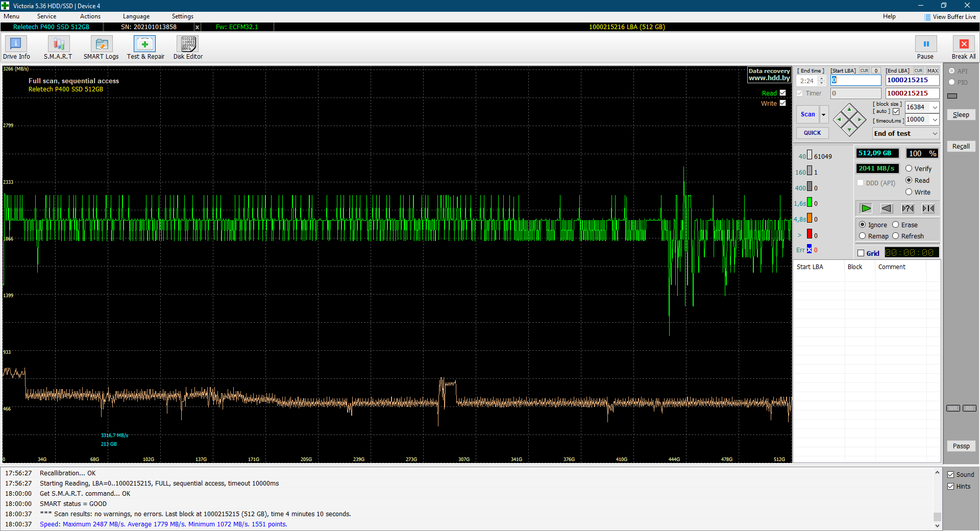
Task: Click the 4,8s orange block swatch
Action: [x=810, y=219]
